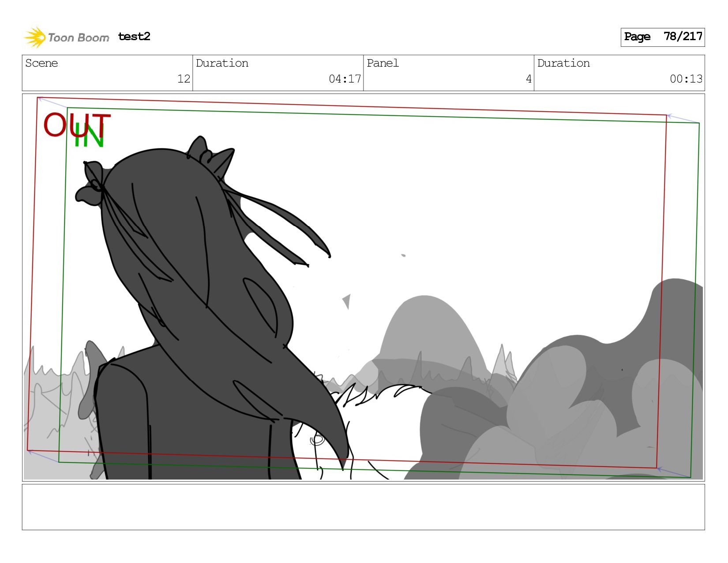Click the Toon Boom logo
The height and width of the screenshot is (563, 728).
coord(66,37)
